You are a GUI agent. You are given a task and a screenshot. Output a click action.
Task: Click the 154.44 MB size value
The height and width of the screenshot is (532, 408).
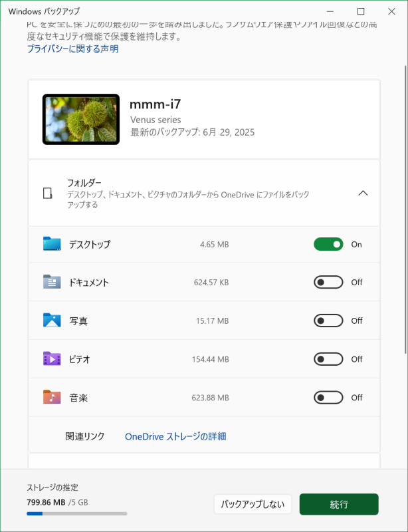coord(210,359)
